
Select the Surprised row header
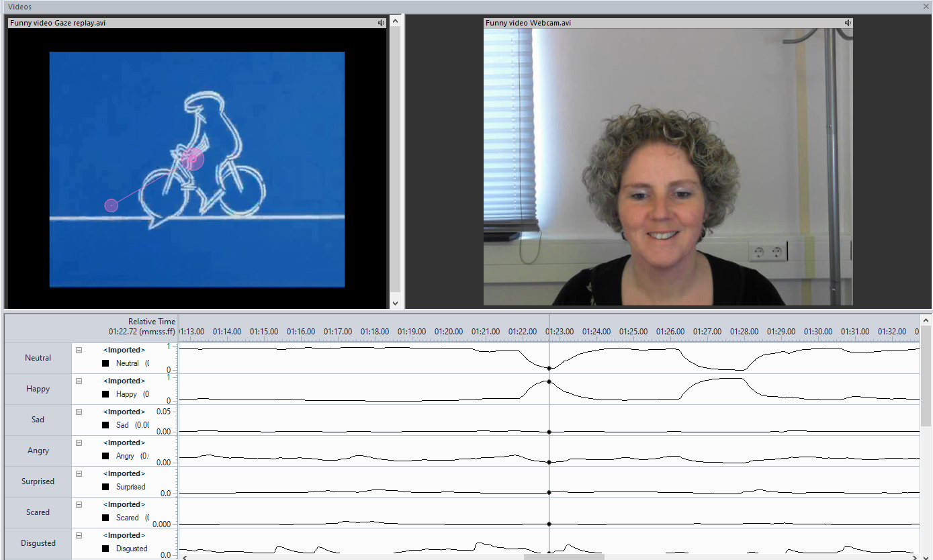coord(38,481)
